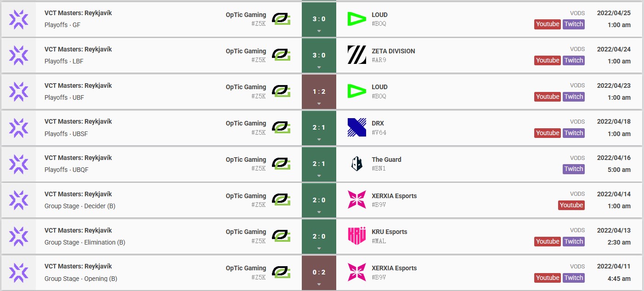Expand the 3:0 score against LOUD
This screenshot has height=291, width=644.
pos(319,19)
